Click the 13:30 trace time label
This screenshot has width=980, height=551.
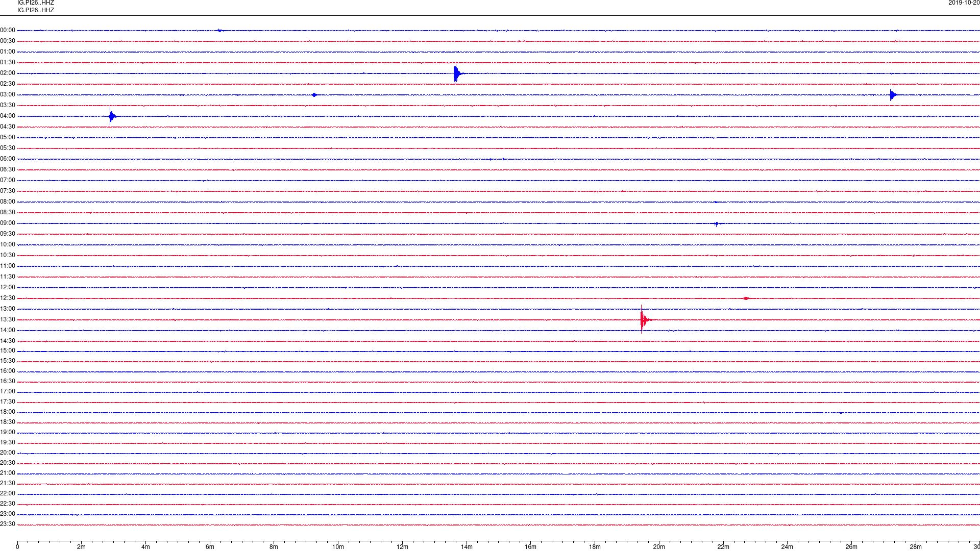pos(8,320)
